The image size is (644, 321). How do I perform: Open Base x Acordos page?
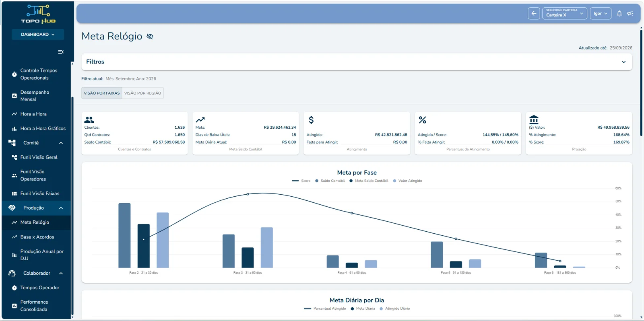pos(36,237)
